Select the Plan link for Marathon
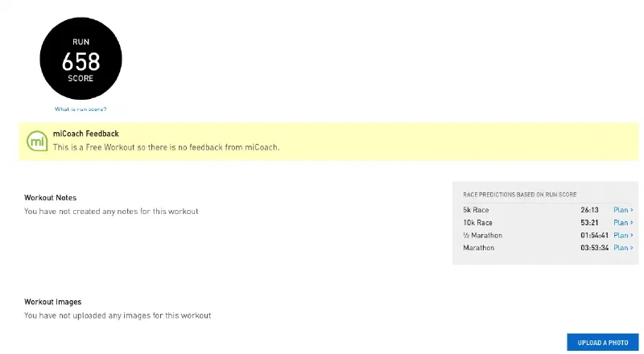This screenshot has height=354, width=644. 622,248
